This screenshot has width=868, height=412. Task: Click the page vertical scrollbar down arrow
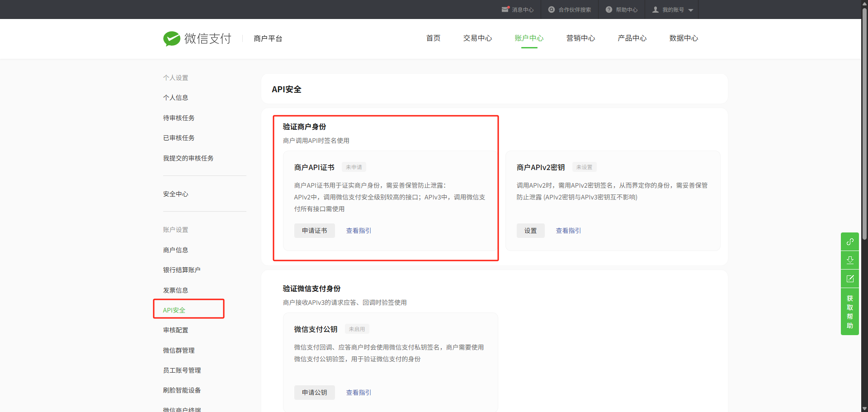click(x=864, y=408)
